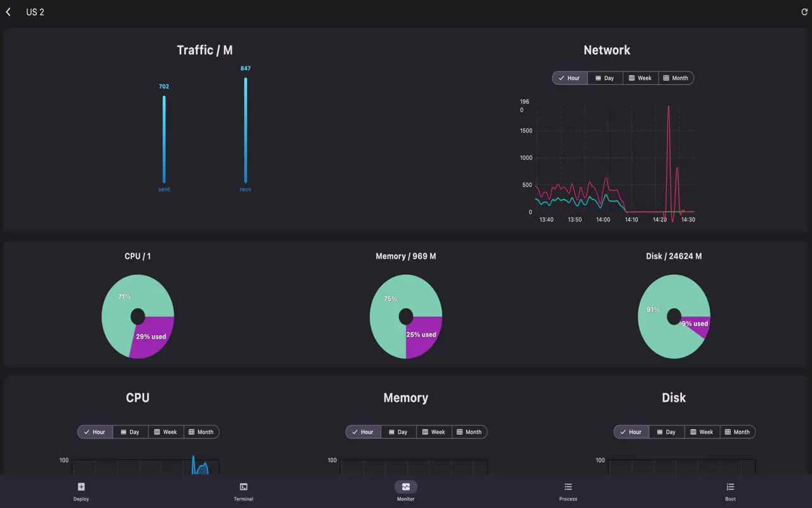Click the grid icon on Network's Week button
This screenshot has height=508, width=812.
tap(631, 78)
